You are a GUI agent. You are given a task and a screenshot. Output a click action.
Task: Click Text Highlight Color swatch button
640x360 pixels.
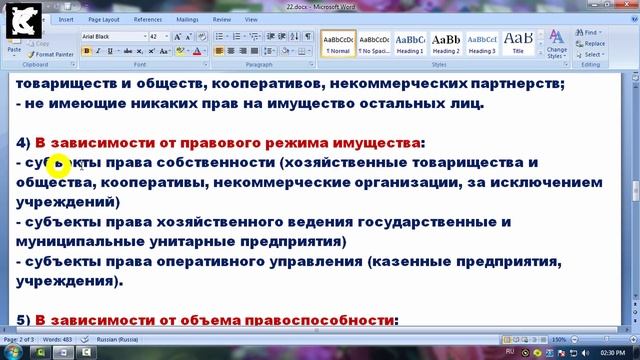click(x=180, y=51)
